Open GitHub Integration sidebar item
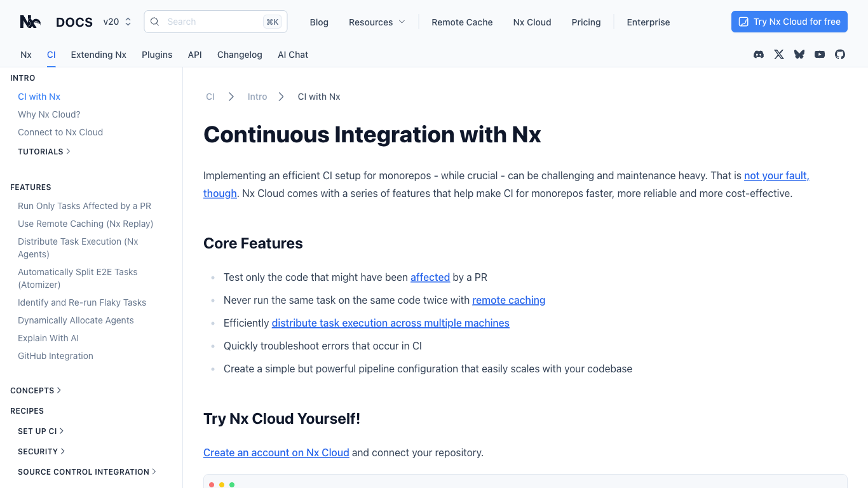The width and height of the screenshot is (868, 488). [55, 356]
